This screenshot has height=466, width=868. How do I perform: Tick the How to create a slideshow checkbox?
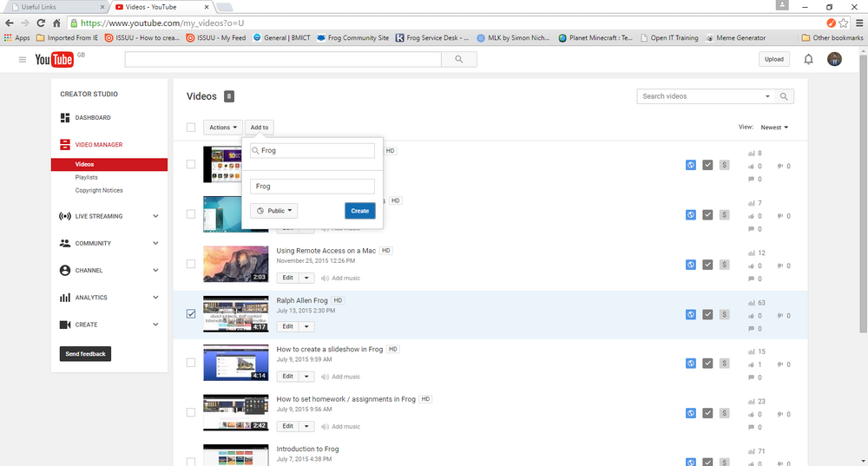[191, 363]
